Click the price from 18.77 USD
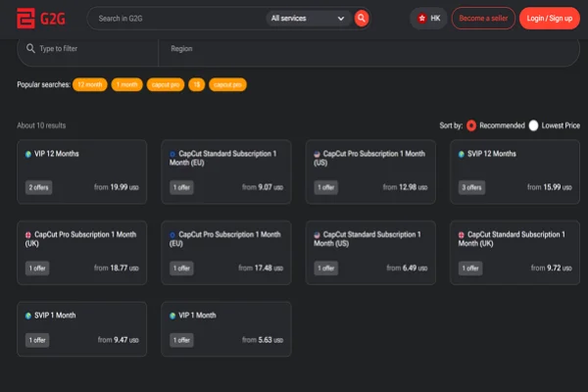This screenshot has width=588, height=392. (117, 269)
